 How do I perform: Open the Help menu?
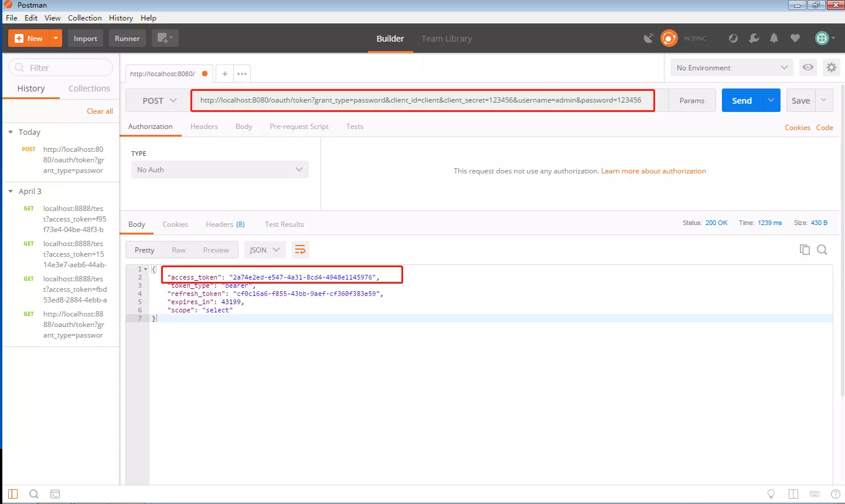[x=148, y=18]
